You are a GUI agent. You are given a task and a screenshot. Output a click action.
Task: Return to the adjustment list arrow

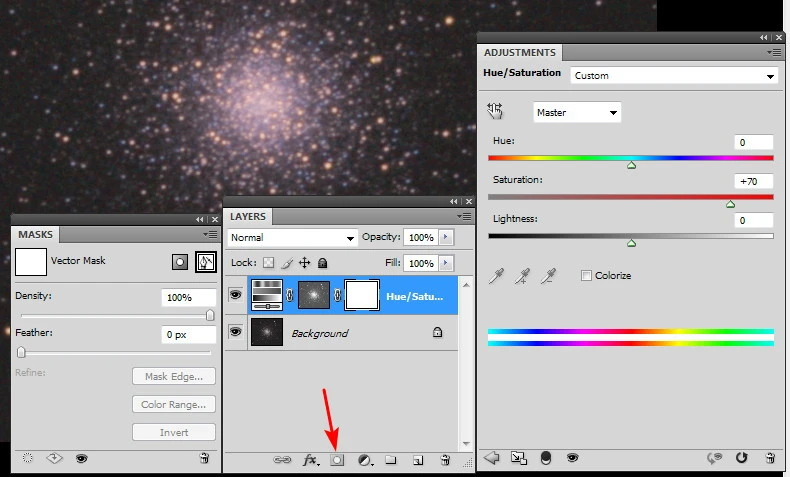[x=492, y=458]
